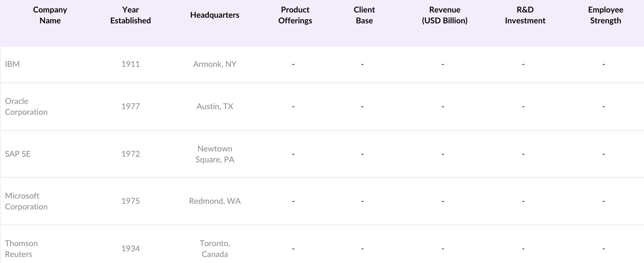Select the Thomson Reuters name cell

tap(21, 249)
